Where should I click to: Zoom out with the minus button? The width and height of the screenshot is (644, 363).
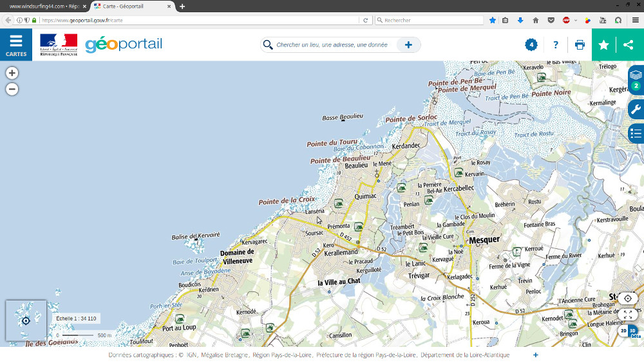point(12,89)
